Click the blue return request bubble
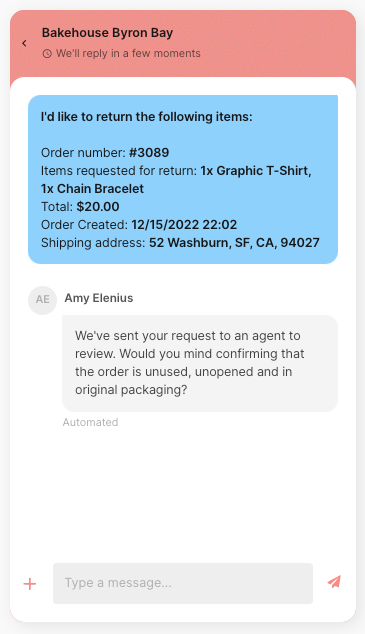The height and width of the screenshot is (634, 365). [183, 180]
